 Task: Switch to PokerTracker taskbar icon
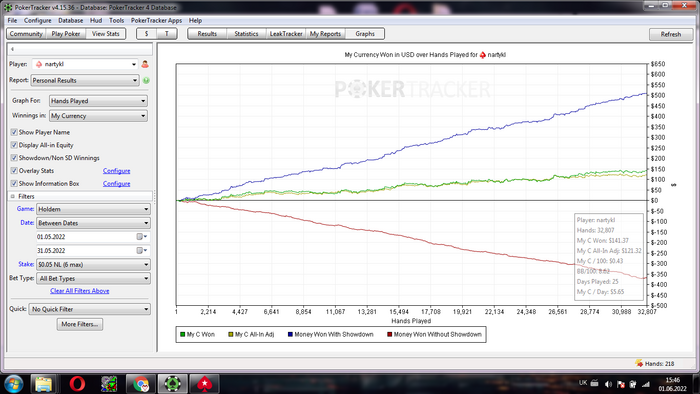(x=173, y=384)
